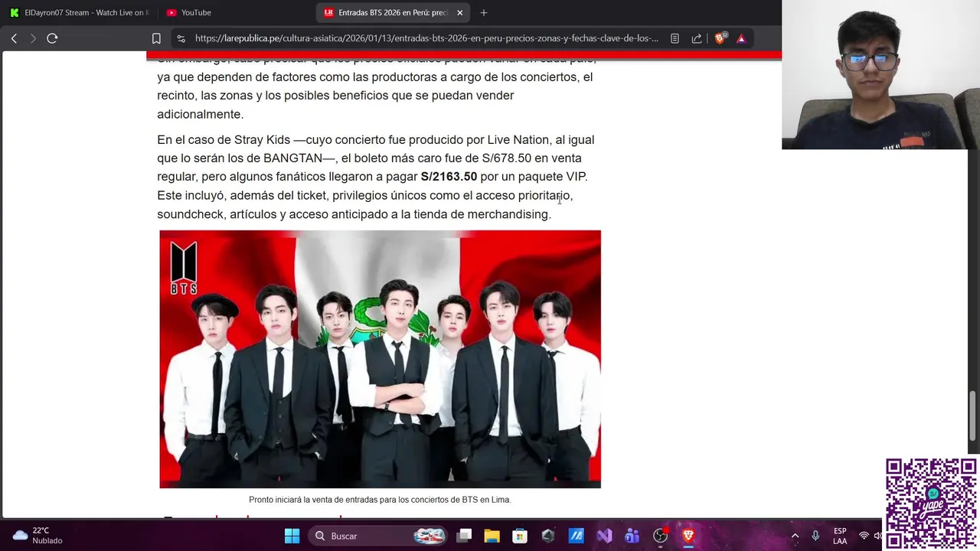Open Brave Rewards triangle icon

click(x=741, y=38)
